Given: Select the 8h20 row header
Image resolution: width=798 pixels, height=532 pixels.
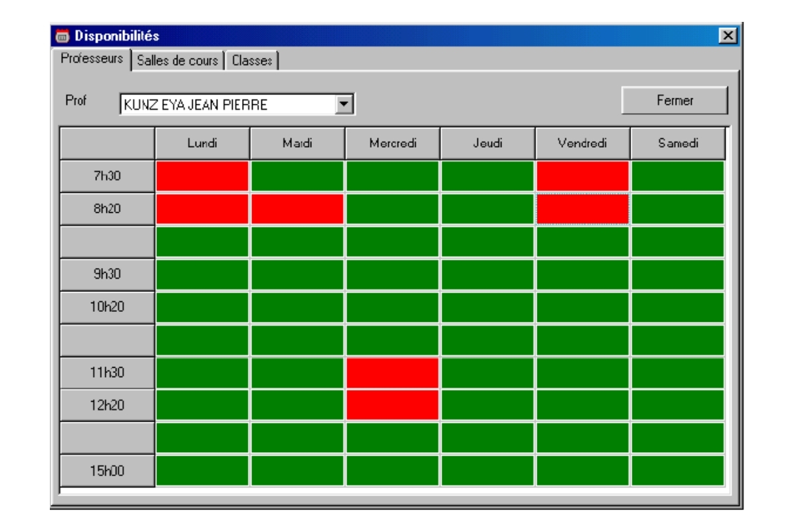Looking at the screenshot, I should pos(107,209).
